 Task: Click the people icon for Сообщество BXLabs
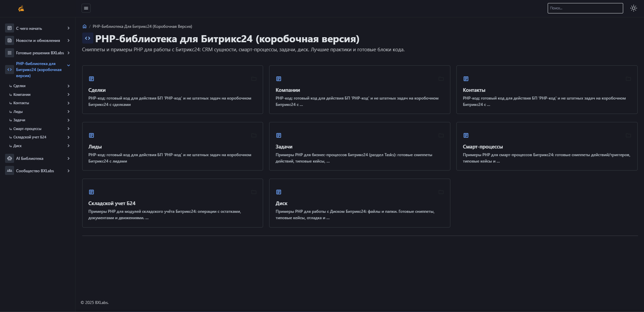tap(9, 171)
